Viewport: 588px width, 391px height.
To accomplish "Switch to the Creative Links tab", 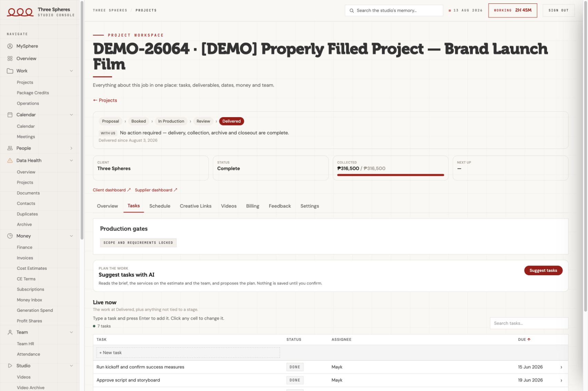I will (195, 206).
